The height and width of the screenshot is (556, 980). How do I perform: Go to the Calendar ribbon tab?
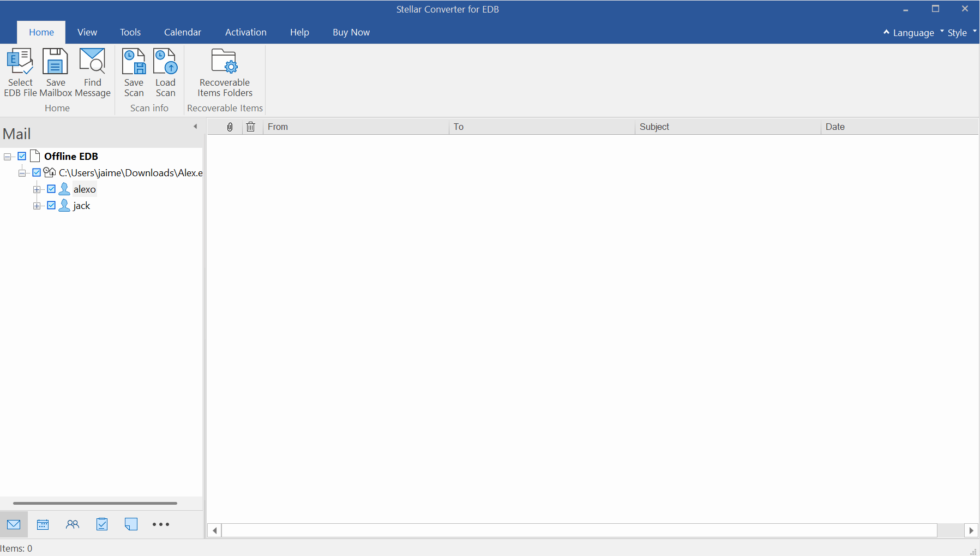[183, 32]
